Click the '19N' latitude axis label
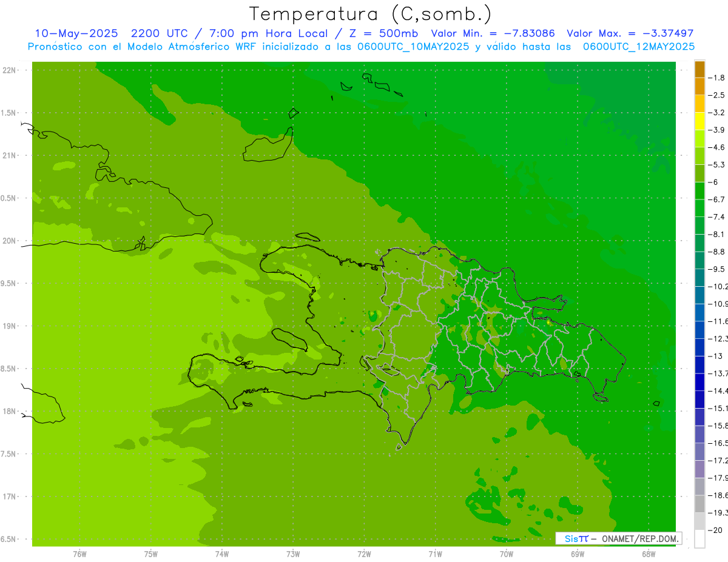 [9, 326]
